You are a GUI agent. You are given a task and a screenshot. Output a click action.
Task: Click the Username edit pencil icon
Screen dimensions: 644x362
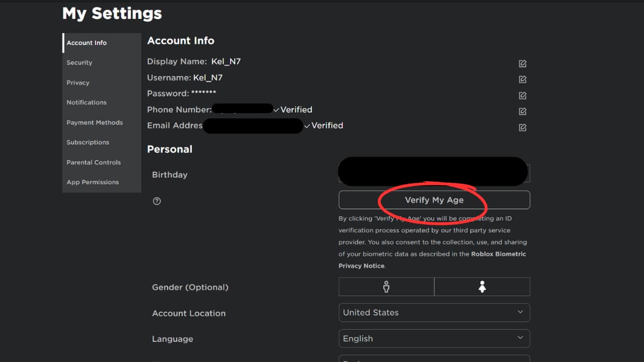click(522, 79)
